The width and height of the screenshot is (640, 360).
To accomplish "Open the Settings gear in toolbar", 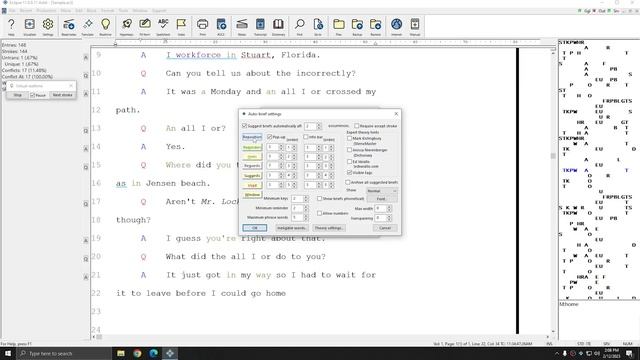I will 48,27.
